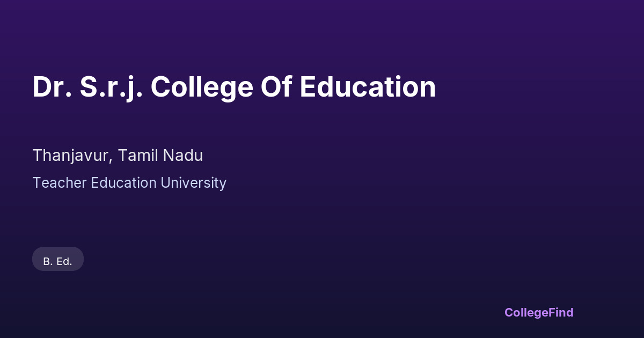
Task: Click "Dr." at the start of the title
Action: [52, 87]
